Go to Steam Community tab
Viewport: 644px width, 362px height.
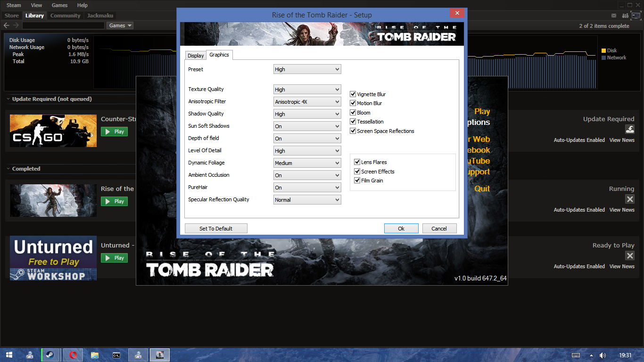(66, 16)
